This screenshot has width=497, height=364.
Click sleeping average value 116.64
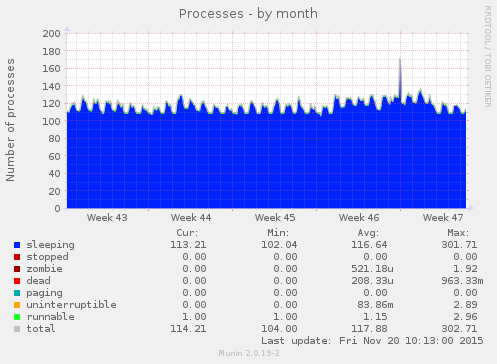369,245
